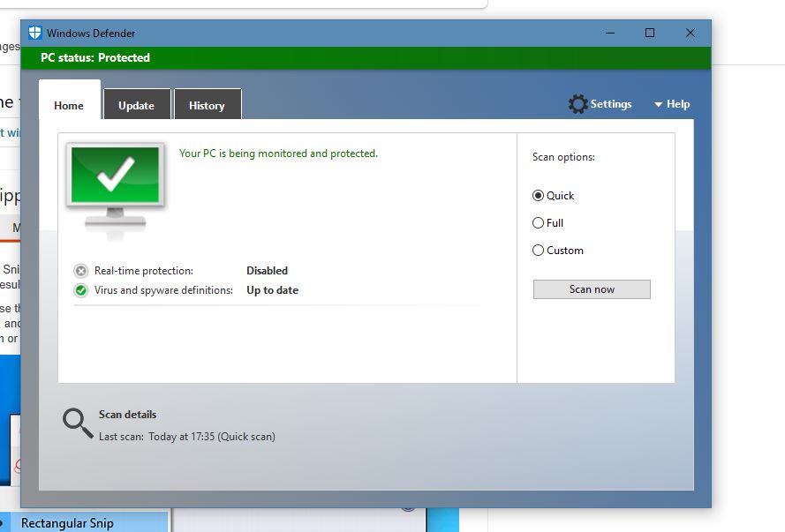Click the magnifying glass Scan details icon
Image resolution: width=785 pixels, height=532 pixels.
click(x=78, y=423)
